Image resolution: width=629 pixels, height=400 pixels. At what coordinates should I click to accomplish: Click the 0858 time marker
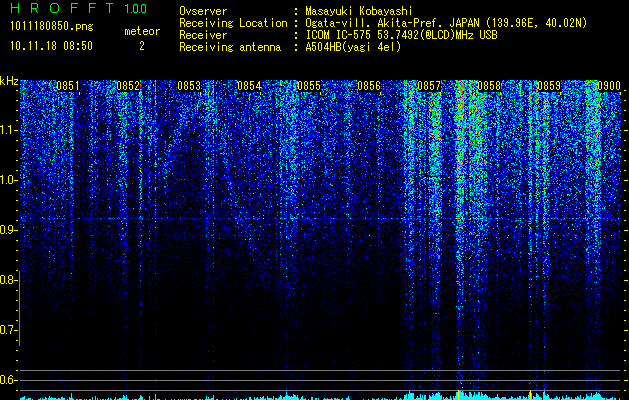489,86
